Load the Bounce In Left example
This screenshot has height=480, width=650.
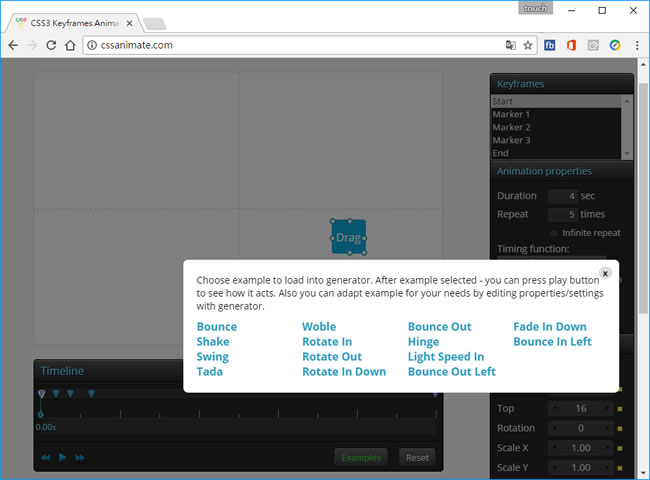552,342
